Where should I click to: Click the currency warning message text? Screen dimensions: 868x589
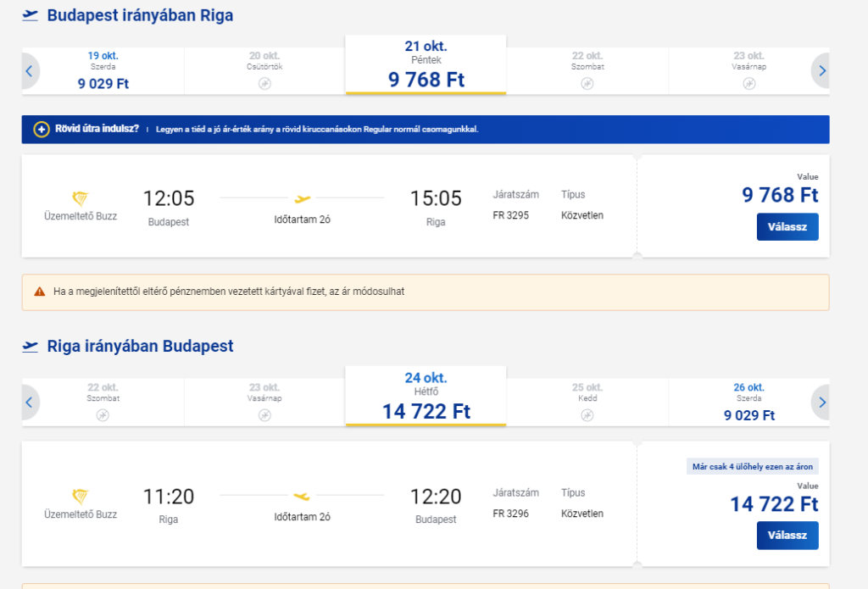tap(229, 292)
